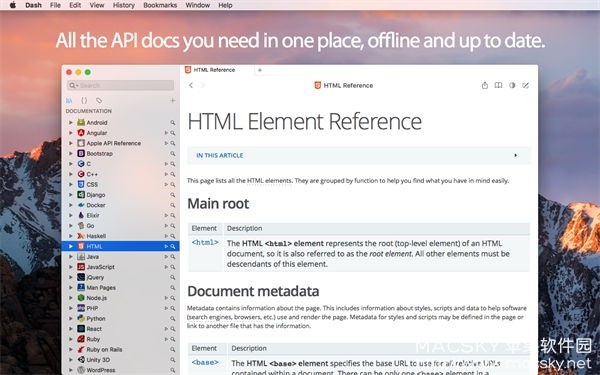Open a new tab with plus button
The height and width of the screenshot is (375, 600).
click(x=260, y=70)
